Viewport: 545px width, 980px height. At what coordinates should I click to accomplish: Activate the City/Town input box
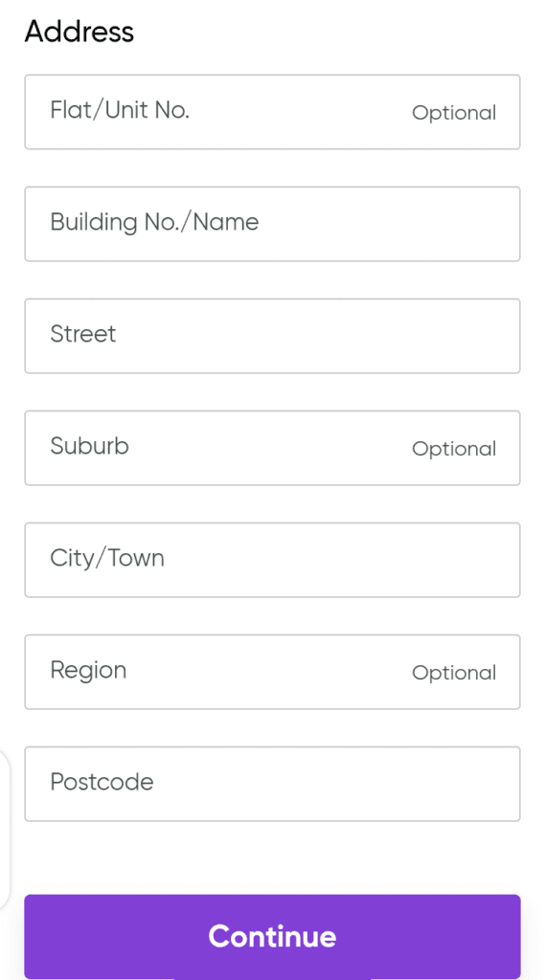click(x=272, y=559)
